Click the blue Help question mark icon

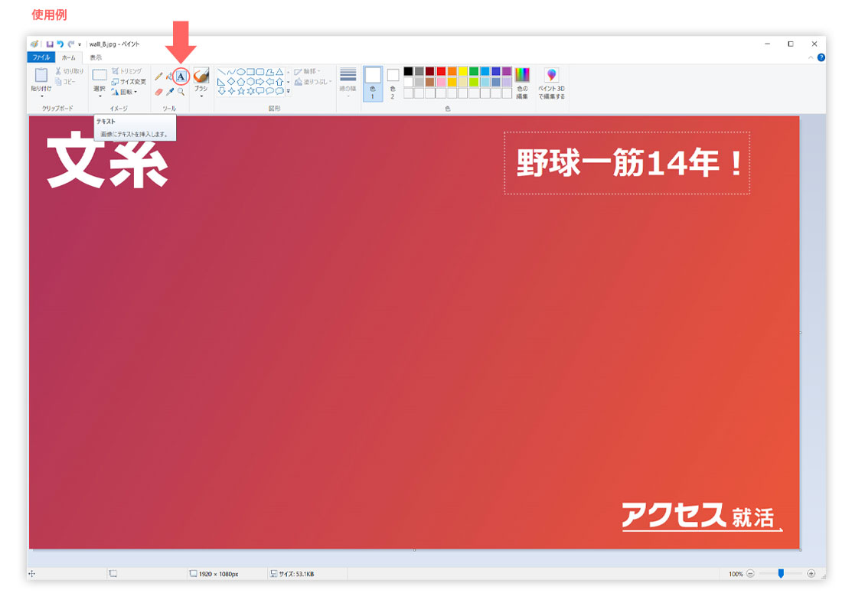pos(821,57)
